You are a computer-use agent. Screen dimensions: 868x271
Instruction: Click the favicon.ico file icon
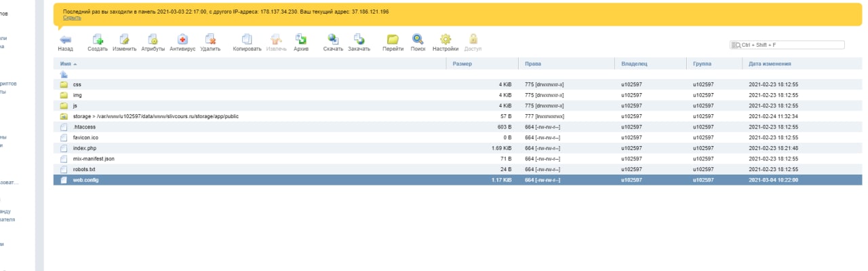coord(64,137)
